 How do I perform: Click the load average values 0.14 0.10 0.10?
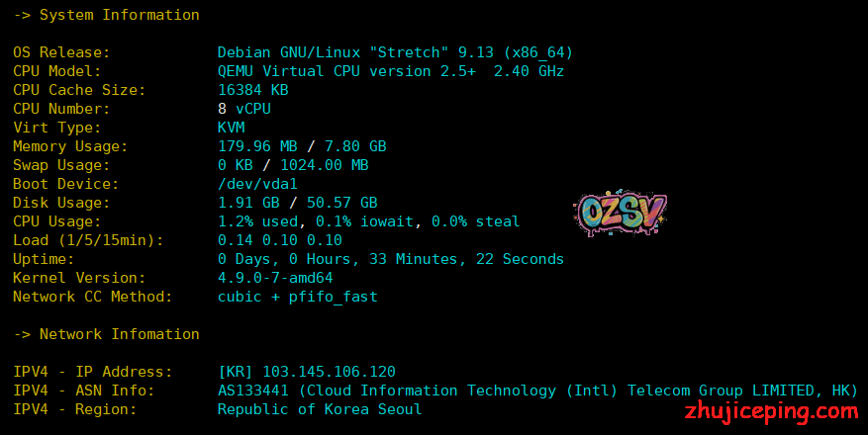point(279,240)
